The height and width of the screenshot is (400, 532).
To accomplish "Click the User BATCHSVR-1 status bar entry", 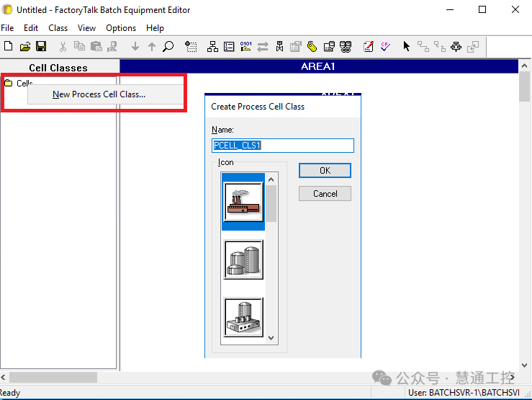I will tap(464, 393).
